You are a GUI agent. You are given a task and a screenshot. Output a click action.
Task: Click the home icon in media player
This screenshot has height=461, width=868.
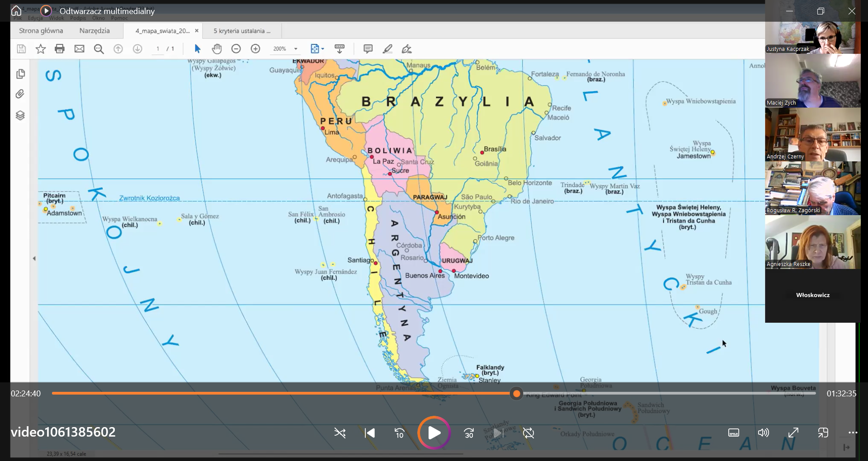pyautogui.click(x=16, y=10)
